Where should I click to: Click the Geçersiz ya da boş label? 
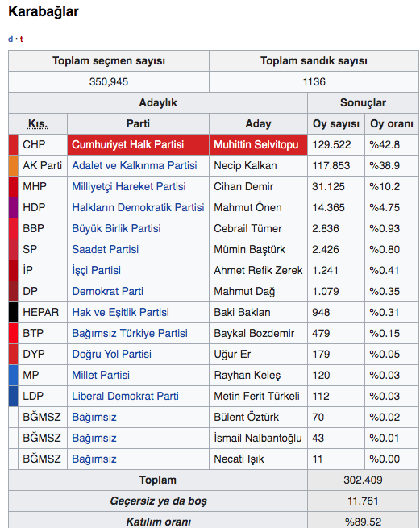pos(158,501)
